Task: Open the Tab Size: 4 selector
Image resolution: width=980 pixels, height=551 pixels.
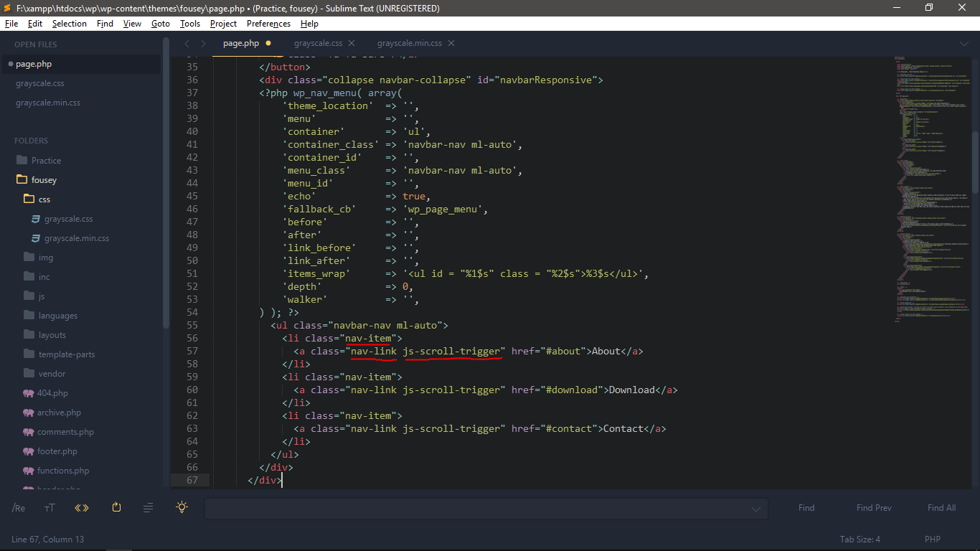Action: [x=860, y=539]
